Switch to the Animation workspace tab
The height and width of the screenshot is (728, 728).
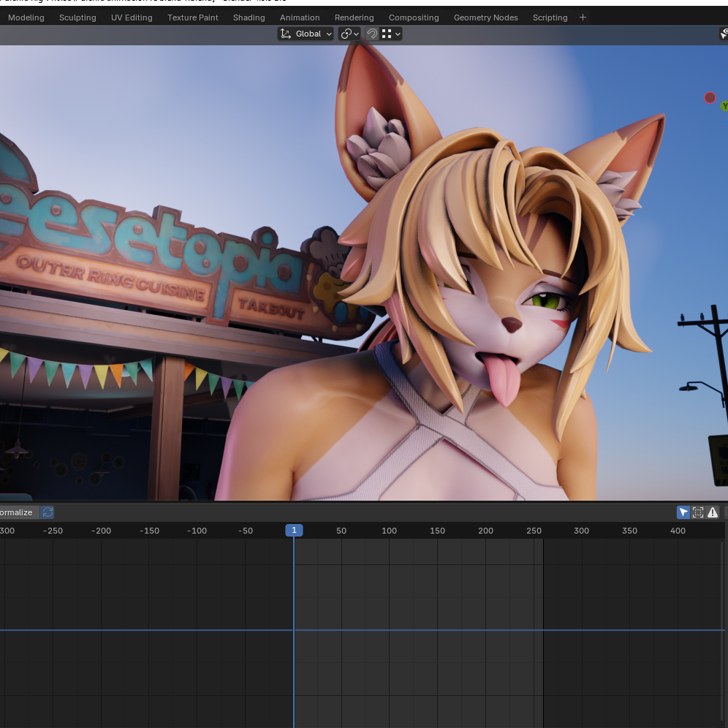coord(300,18)
